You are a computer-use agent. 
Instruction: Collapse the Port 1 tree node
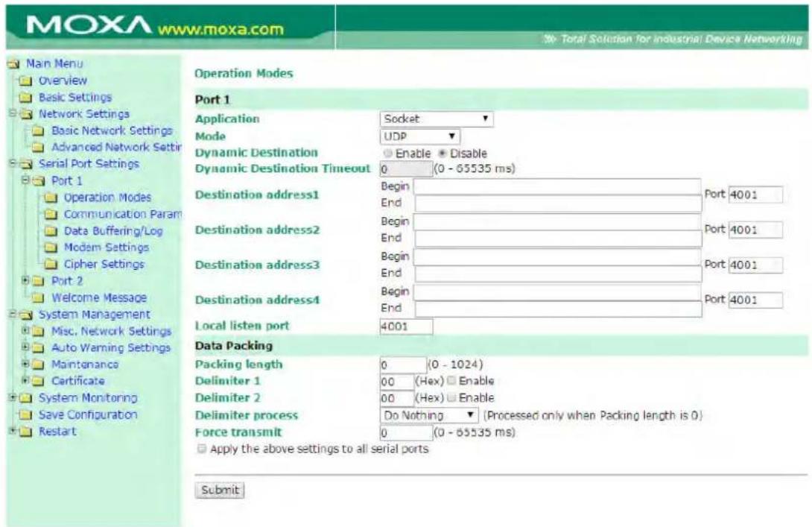point(25,180)
